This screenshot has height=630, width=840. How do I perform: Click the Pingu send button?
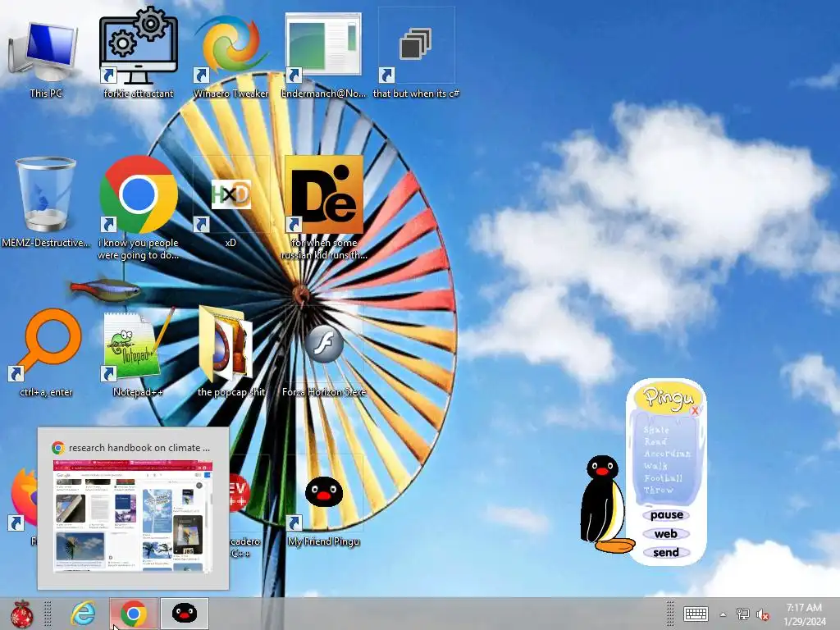tap(666, 552)
